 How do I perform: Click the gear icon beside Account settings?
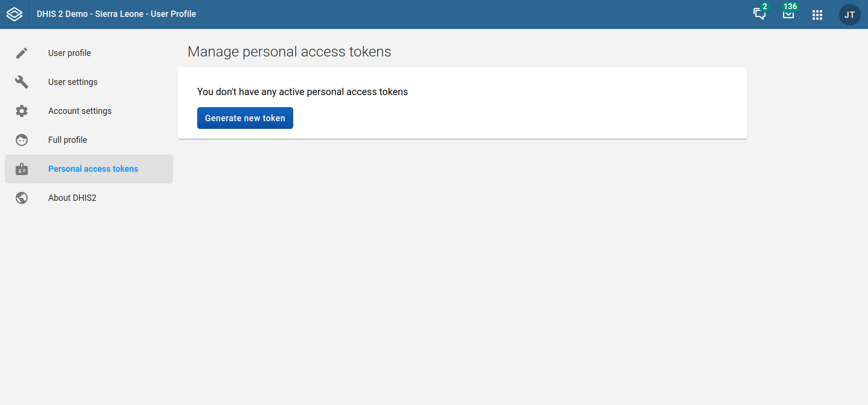click(22, 111)
